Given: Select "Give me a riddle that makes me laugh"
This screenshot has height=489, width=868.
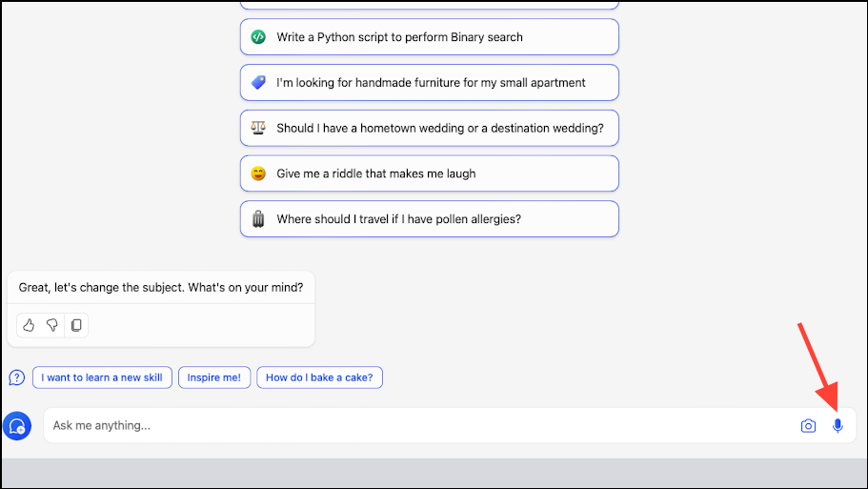Looking at the screenshot, I should pos(430,173).
